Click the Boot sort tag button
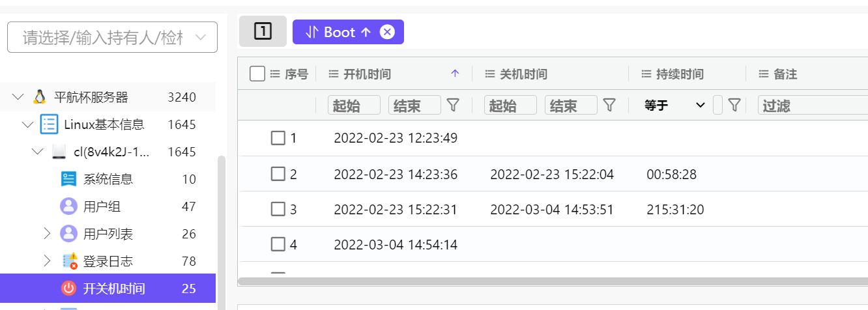The width and height of the screenshot is (868, 310). click(x=339, y=32)
